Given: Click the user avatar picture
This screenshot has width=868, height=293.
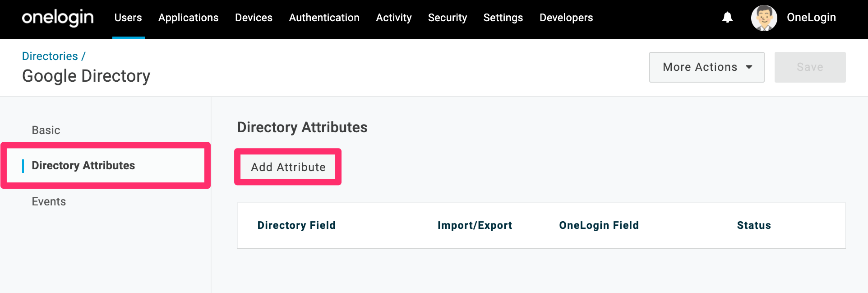Looking at the screenshot, I should (764, 18).
